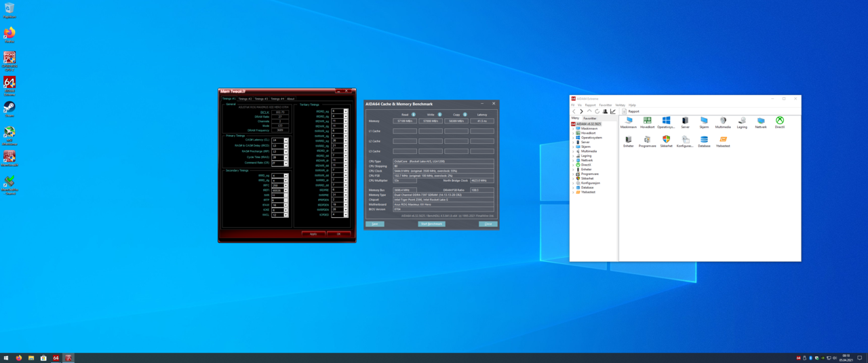Click the Read info icon in benchmark
The width and height of the screenshot is (868, 363).
click(414, 115)
